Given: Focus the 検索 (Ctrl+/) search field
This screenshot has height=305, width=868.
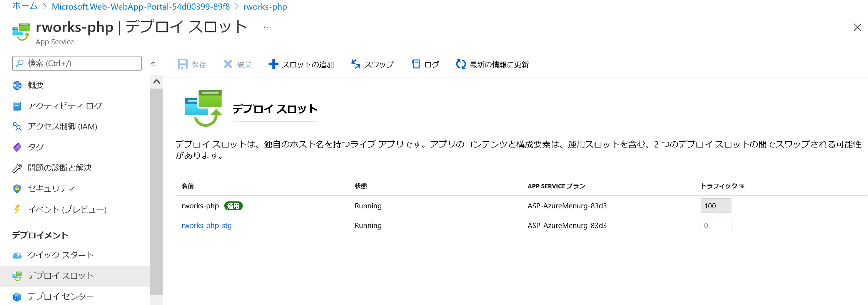Looking at the screenshot, I should click(77, 64).
